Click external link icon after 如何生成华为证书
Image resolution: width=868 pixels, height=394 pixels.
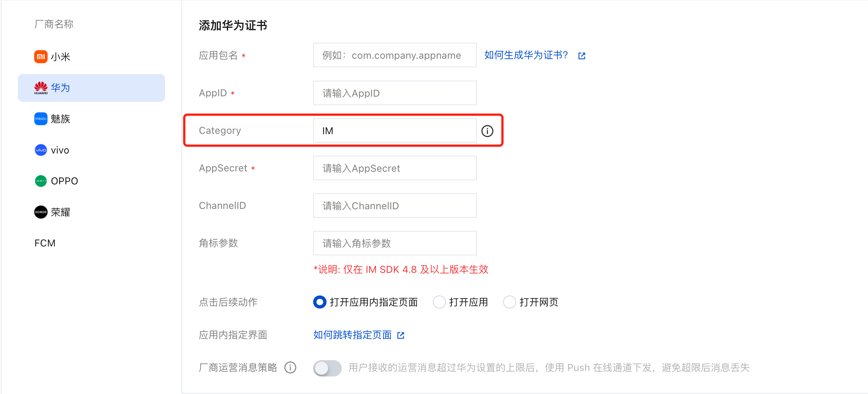click(582, 56)
